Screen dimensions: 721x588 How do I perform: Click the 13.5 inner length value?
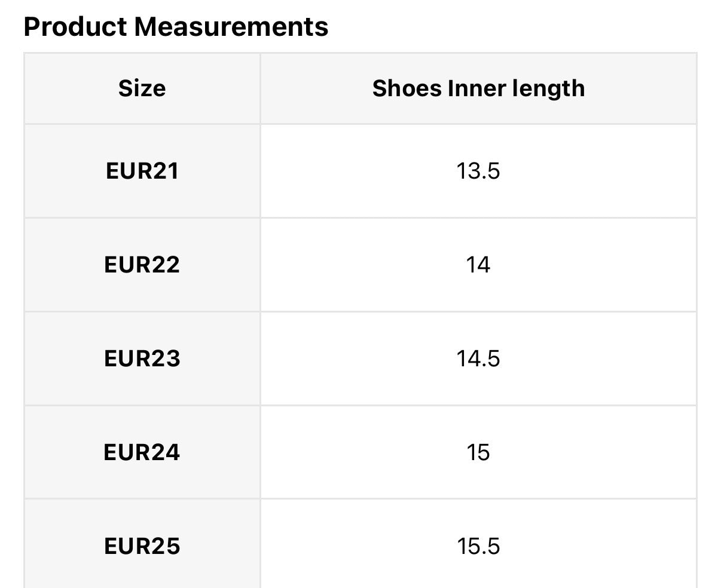pos(478,171)
